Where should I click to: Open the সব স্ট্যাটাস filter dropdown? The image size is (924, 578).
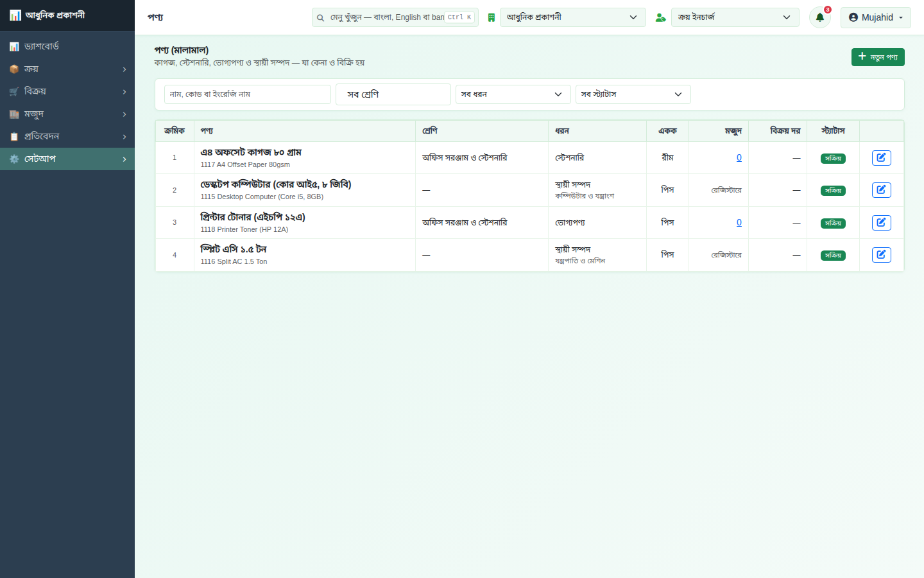click(633, 94)
